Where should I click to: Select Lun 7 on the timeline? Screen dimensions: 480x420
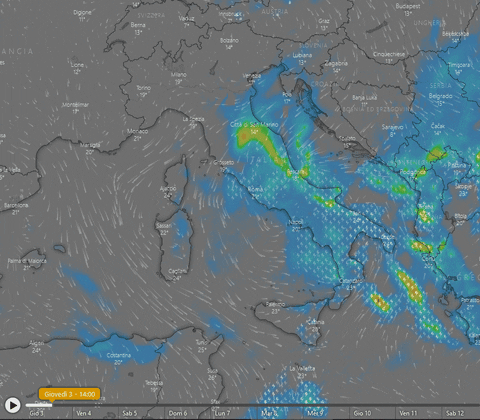222,413
